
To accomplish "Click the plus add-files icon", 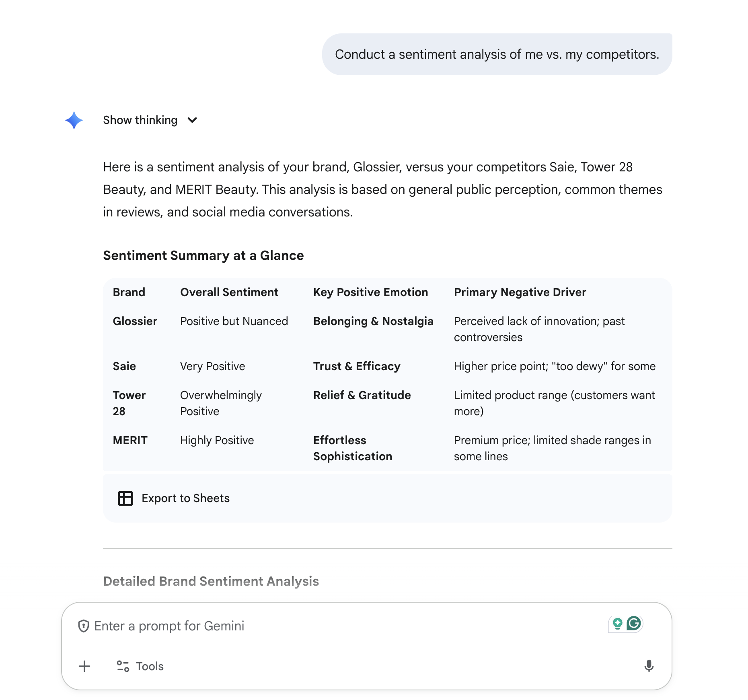I will point(84,666).
